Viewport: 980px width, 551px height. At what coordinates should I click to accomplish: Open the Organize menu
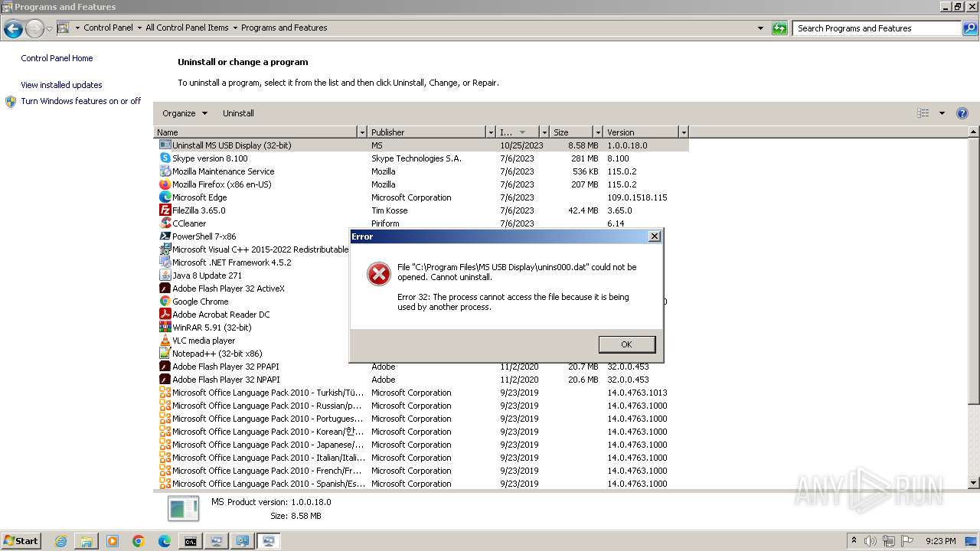(185, 113)
